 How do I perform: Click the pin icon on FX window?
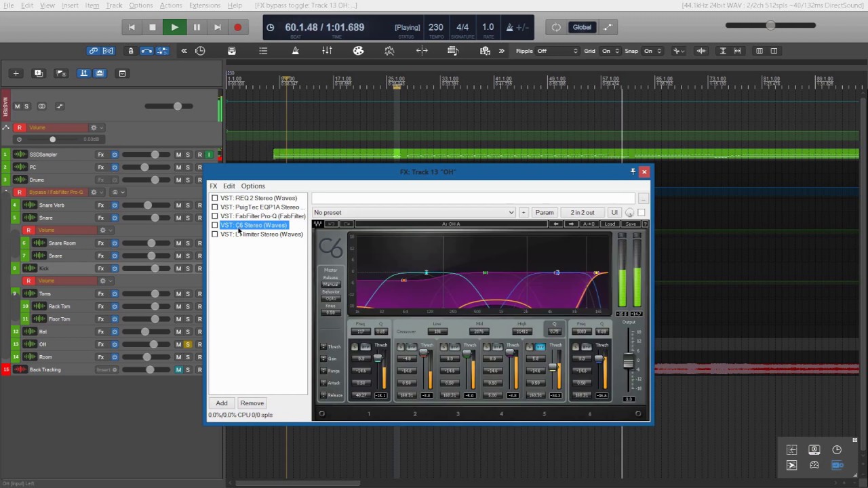tap(633, 171)
